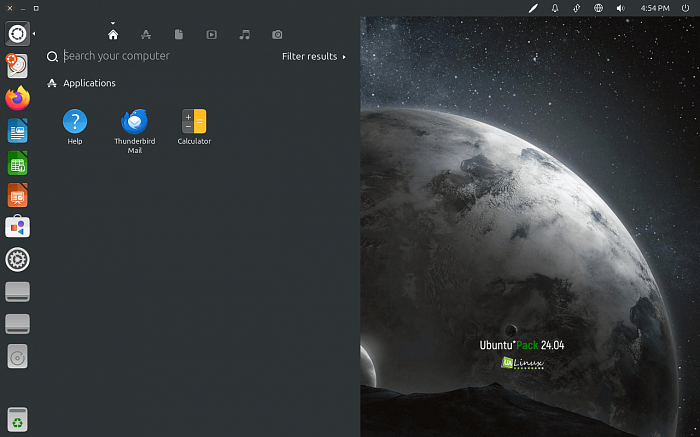Switch to the Music lens tab

tap(245, 34)
